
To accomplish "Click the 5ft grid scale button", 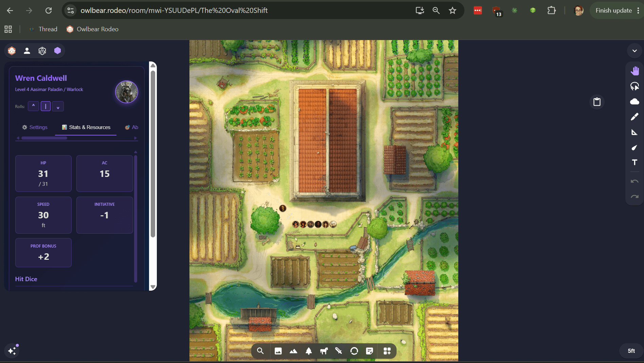I will pyautogui.click(x=631, y=351).
